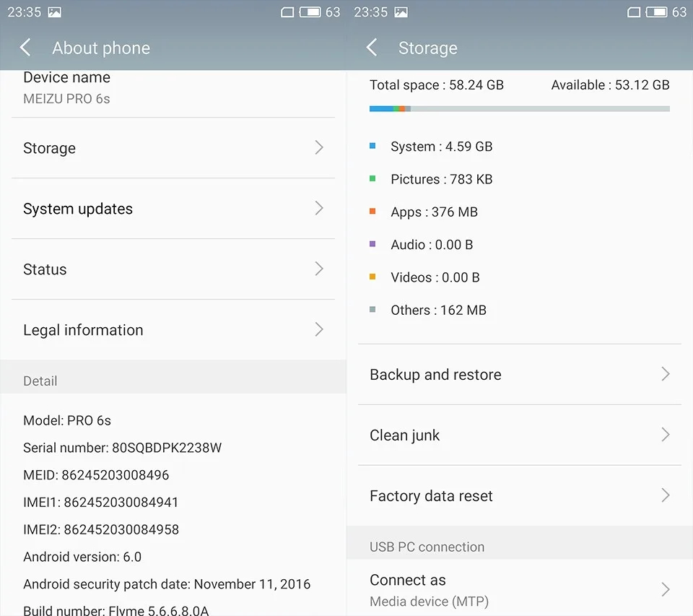
Task: Open Status menu entry
Action: tap(173, 269)
